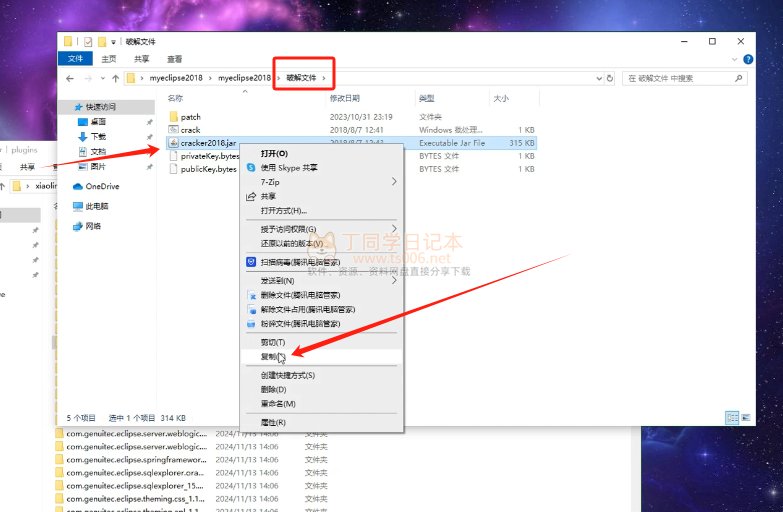Viewport: 783px width, 512px height.
Task: Select the crack batch file icon
Action: 173,130
